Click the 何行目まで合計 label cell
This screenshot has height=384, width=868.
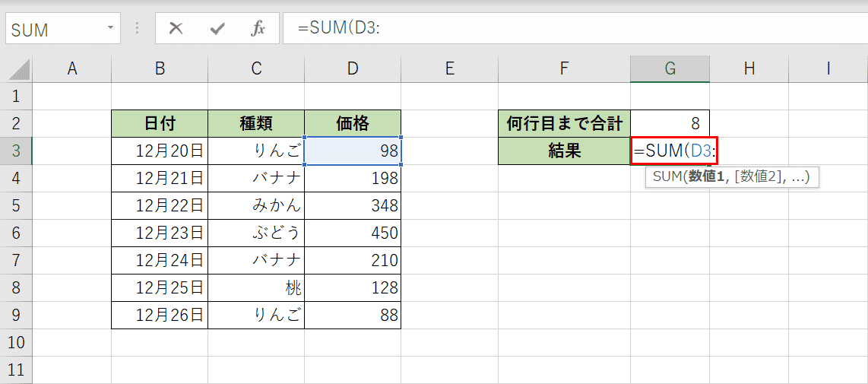click(x=564, y=124)
